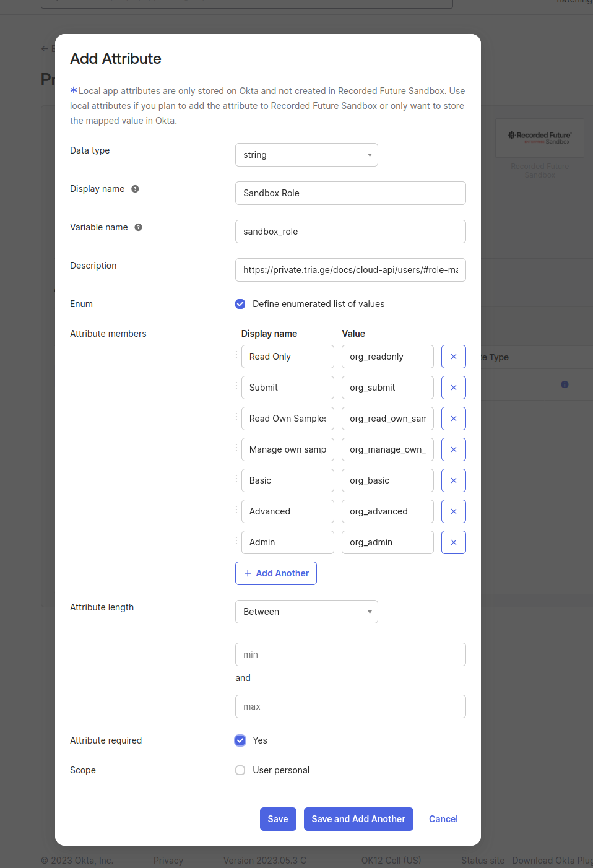Click the Variable name help icon
The height and width of the screenshot is (868, 593).
(x=139, y=227)
